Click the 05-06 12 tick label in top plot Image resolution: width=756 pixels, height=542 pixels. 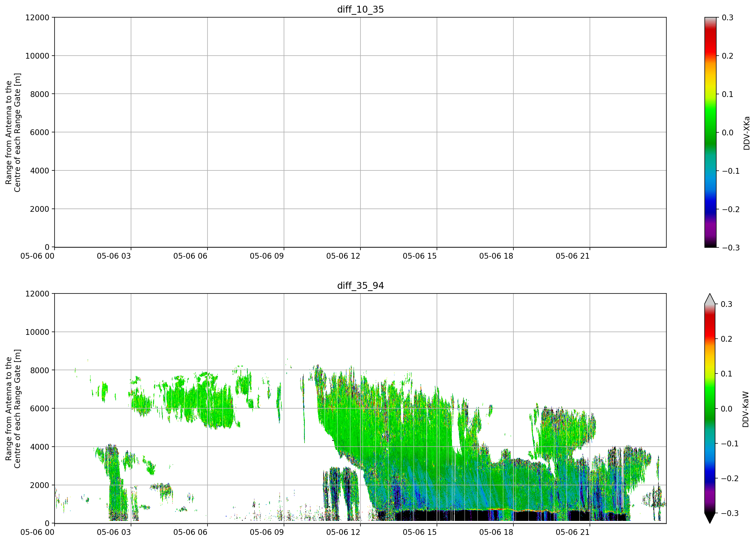[x=343, y=256]
